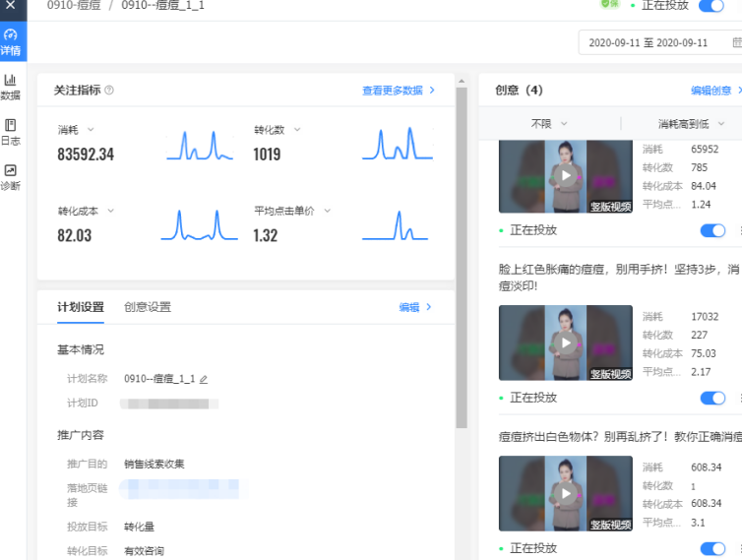Play video of creative with 消耗 65952
Image resolution: width=742 pixels, height=560 pixels.
[x=566, y=175]
